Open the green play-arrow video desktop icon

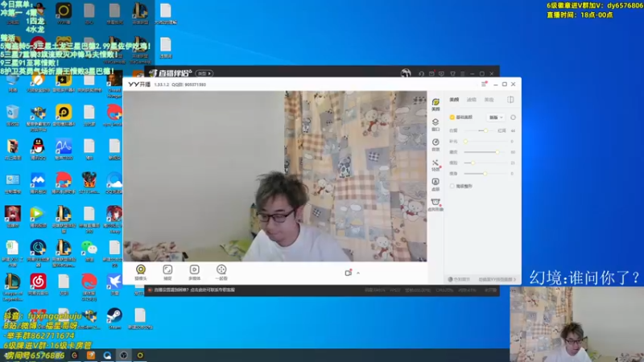[x=38, y=216]
